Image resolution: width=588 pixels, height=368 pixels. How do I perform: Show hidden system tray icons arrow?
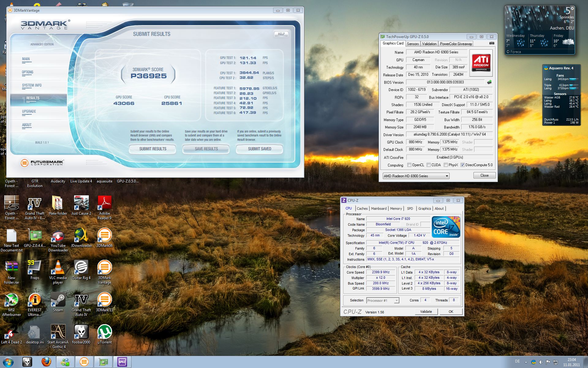point(526,362)
